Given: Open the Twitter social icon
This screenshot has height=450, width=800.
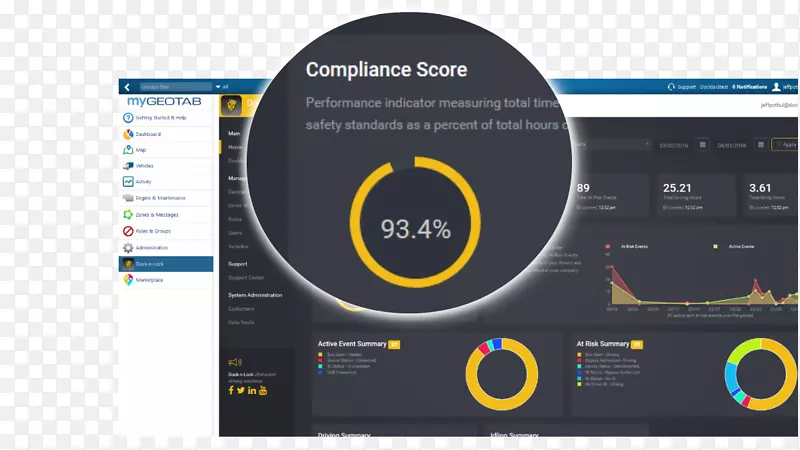Looking at the screenshot, I should 241,390.
